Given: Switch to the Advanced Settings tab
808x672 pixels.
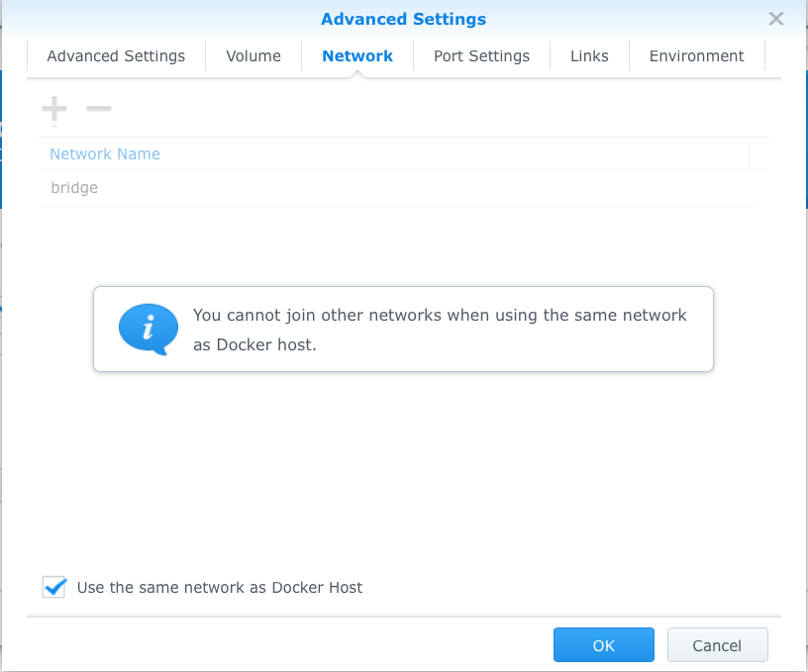Looking at the screenshot, I should coord(116,55).
